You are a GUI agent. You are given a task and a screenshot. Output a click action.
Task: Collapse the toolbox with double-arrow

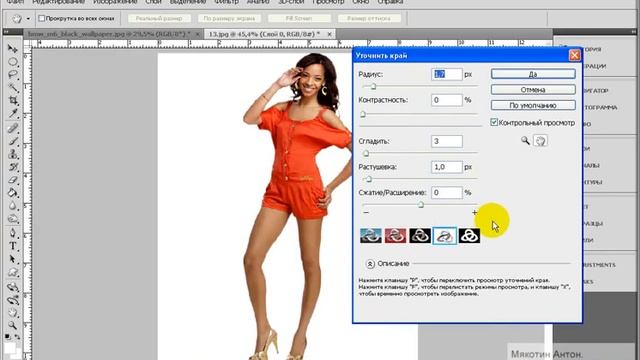coord(6,32)
